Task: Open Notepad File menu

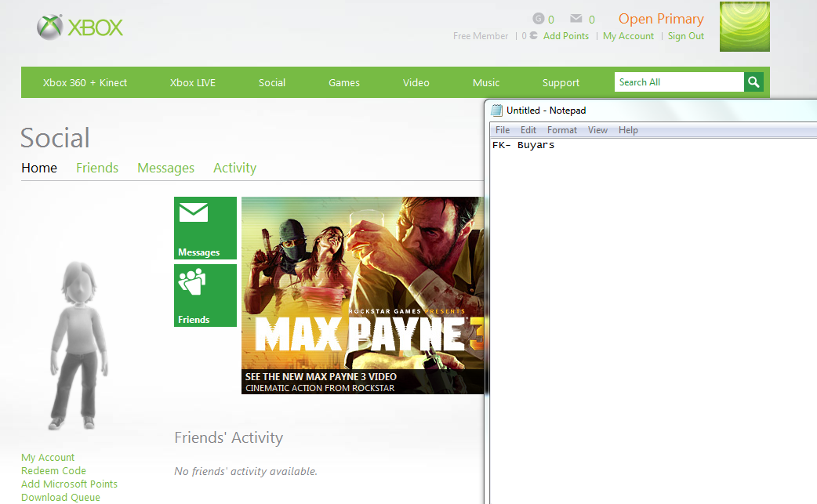Action: [503, 129]
